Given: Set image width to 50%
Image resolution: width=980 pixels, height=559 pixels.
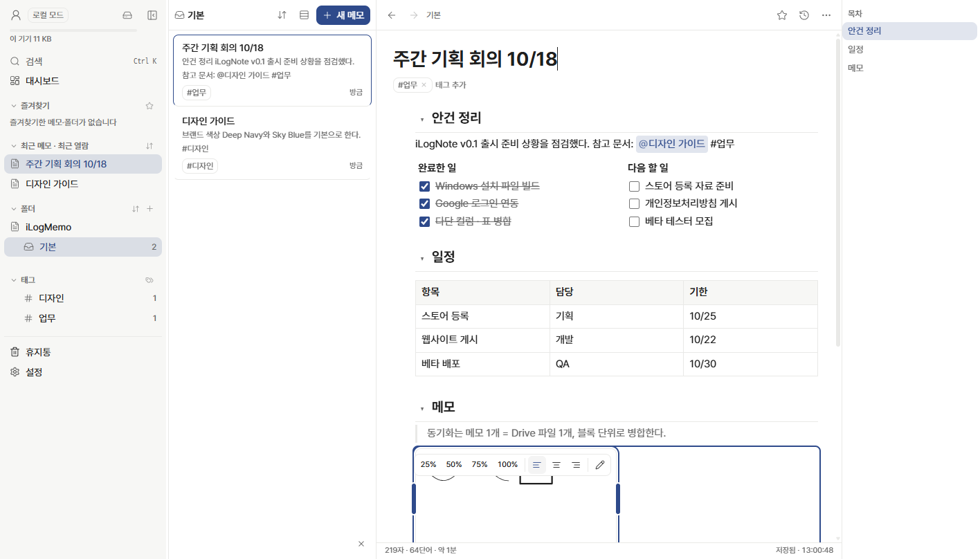Looking at the screenshot, I should pos(454,465).
